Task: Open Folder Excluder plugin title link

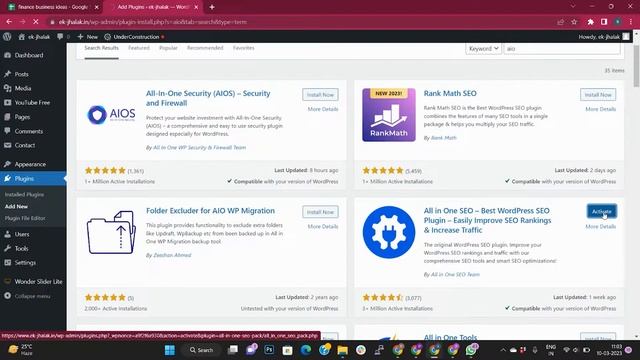Action: click(210, 211)
